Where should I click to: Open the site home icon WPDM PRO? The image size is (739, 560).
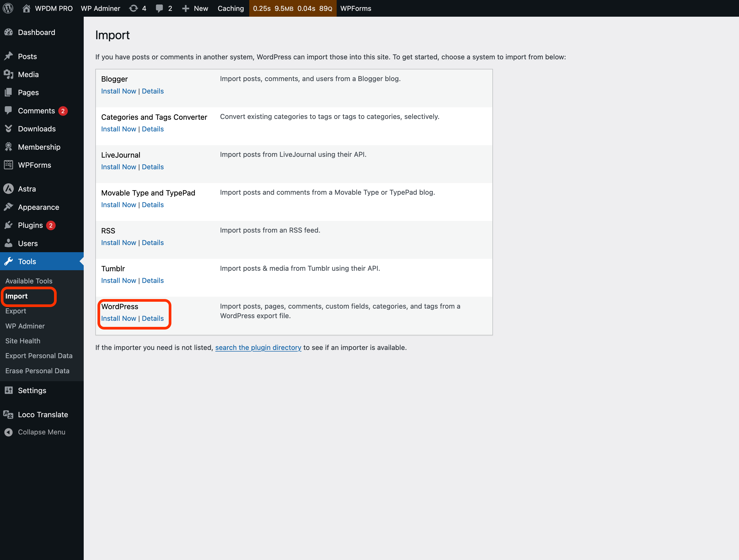pos(26,8)
